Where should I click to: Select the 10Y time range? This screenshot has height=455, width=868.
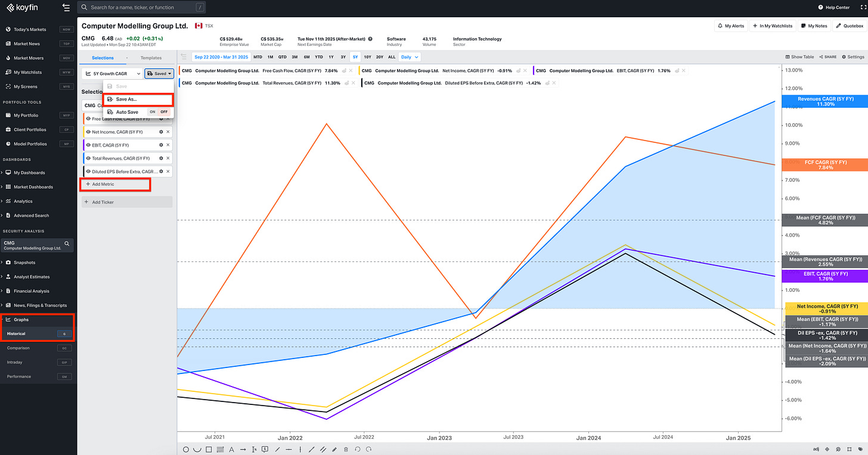tap(367, 57)
